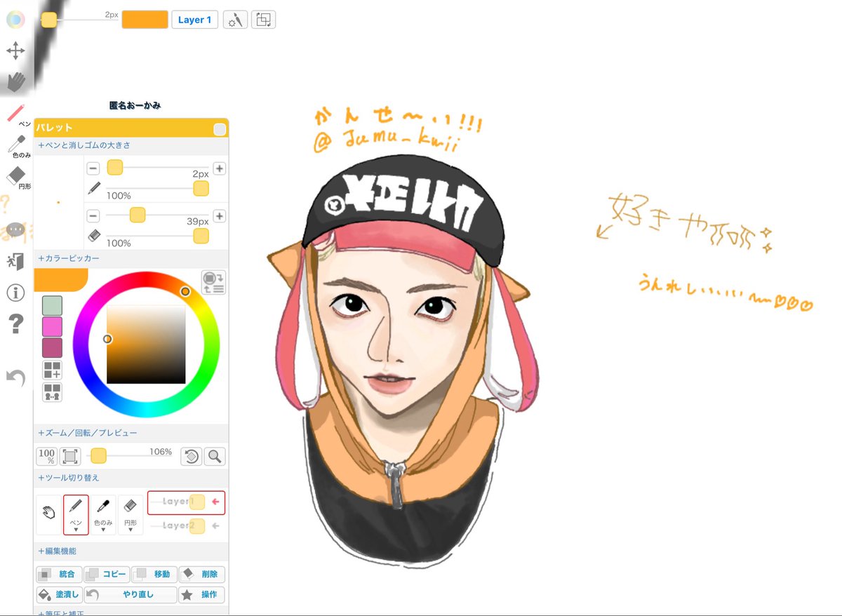Increase pen size with plus button

[219, 168]
